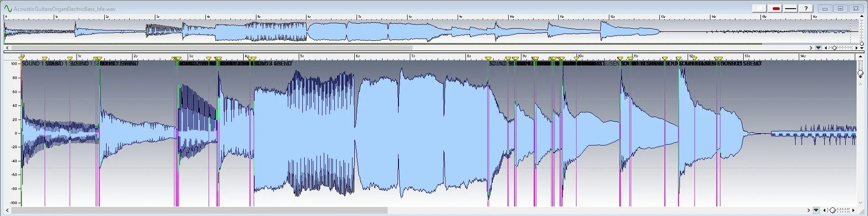The image size is (868, 216).
Task: Click the green sine-wave app icon in title bar
Action: [8, 9]
